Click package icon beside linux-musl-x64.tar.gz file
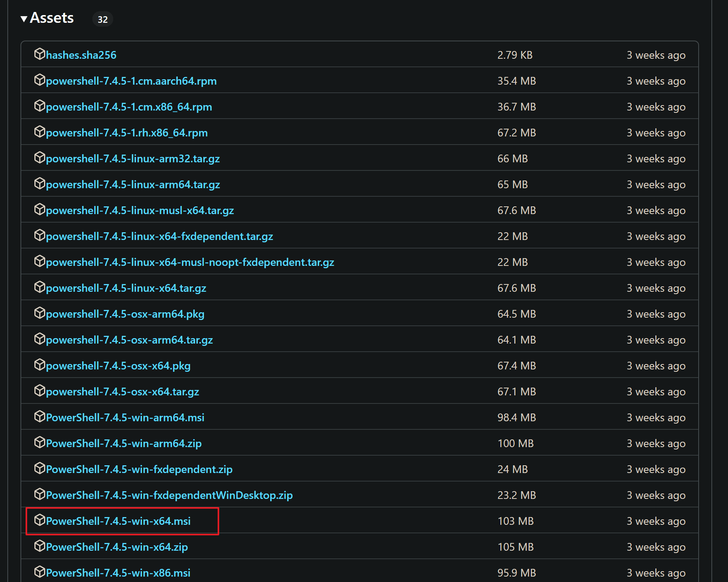Viewport: 728px width, 582px height. click(x=39, y=209)
